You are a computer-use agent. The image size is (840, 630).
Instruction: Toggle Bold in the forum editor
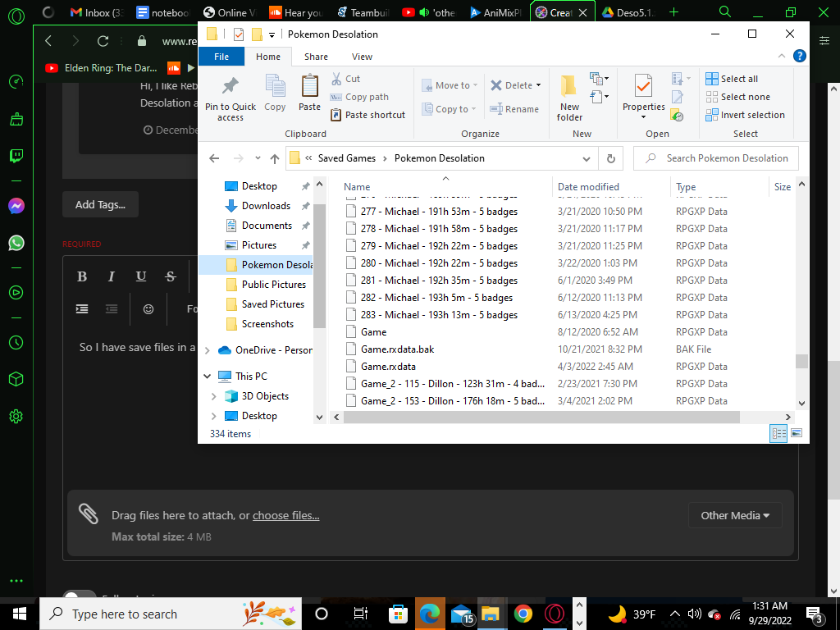click(x=82, y=276)
